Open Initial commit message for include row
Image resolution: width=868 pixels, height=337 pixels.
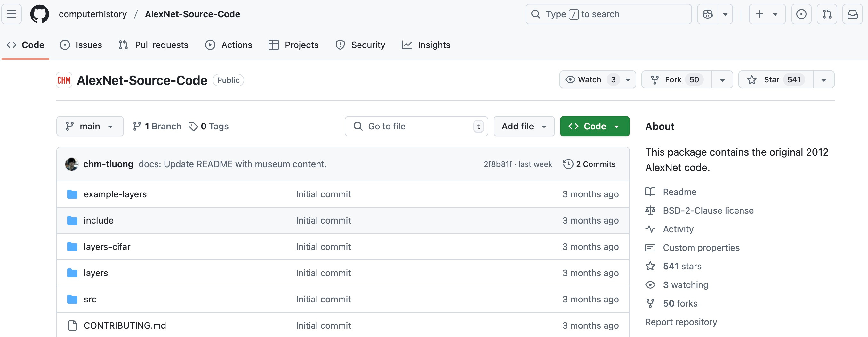(324, 220)
